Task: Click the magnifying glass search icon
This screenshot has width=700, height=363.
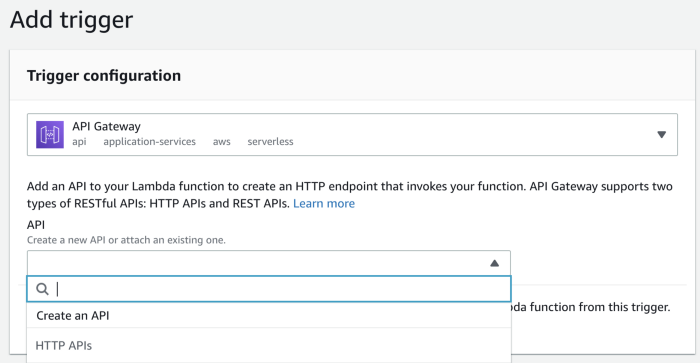Action: tap(42, 289)
